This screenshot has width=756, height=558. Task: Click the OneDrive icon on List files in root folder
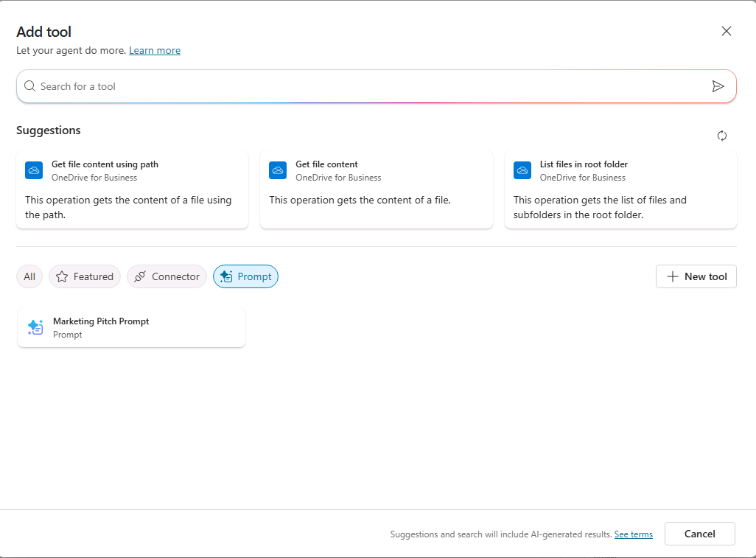point(522,170)
